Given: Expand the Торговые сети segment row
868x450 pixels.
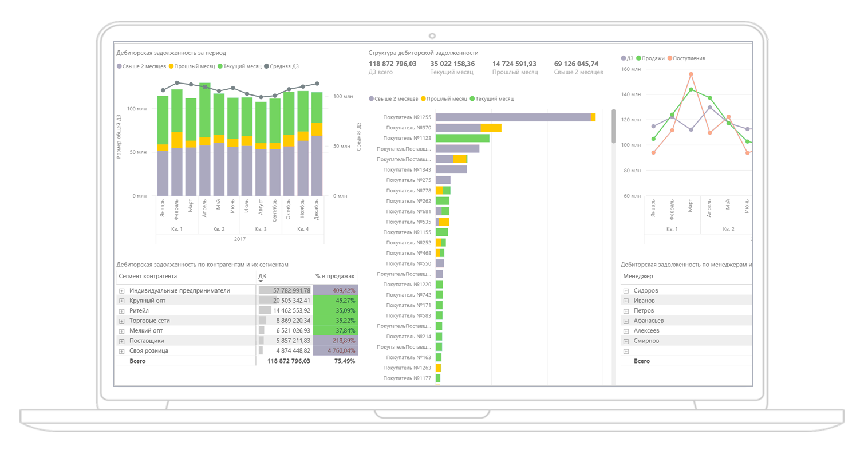Looking at the screenshot, I should (122, 321).
